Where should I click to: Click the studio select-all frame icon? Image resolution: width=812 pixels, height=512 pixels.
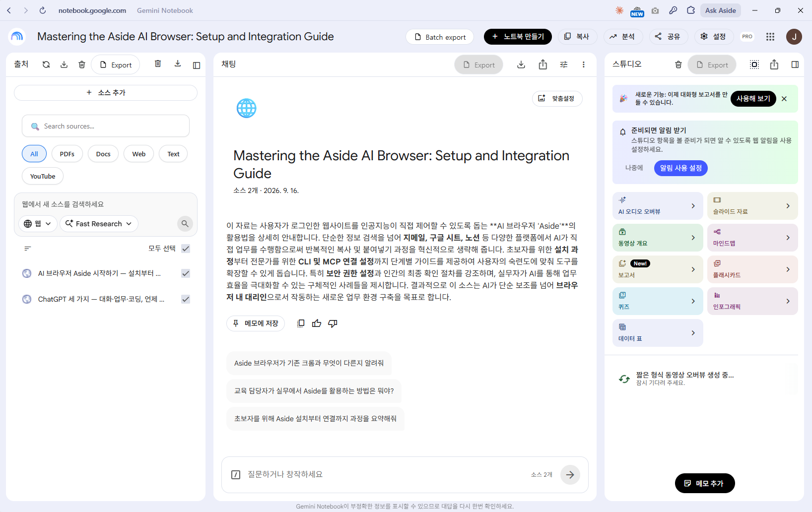point(754,64)
